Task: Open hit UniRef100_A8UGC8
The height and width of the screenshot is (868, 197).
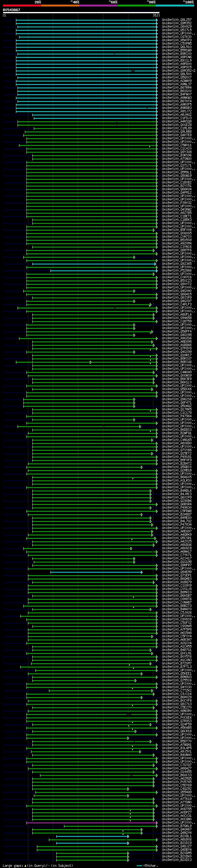Action: (x=177, y=548)
